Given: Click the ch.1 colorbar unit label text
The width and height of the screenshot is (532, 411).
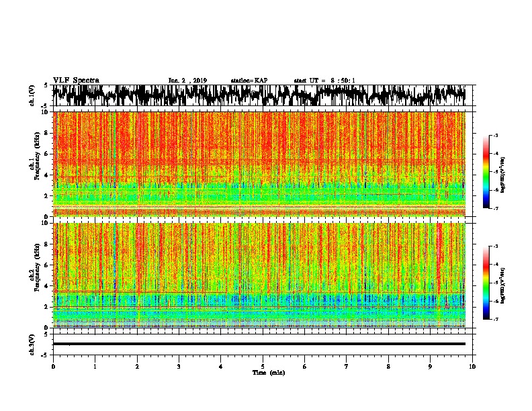Looking at the screenshot, I should click(x=503, y=175).
